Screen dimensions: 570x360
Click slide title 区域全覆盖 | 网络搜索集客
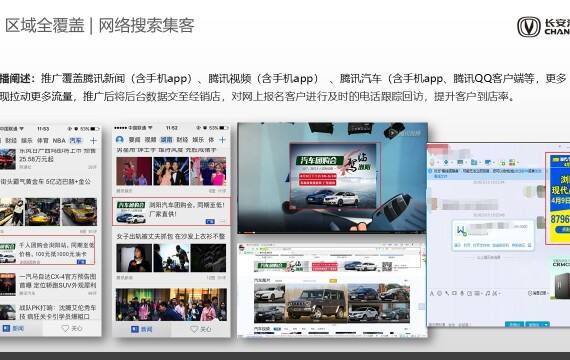pyautogui.click(x=100, y=25)
